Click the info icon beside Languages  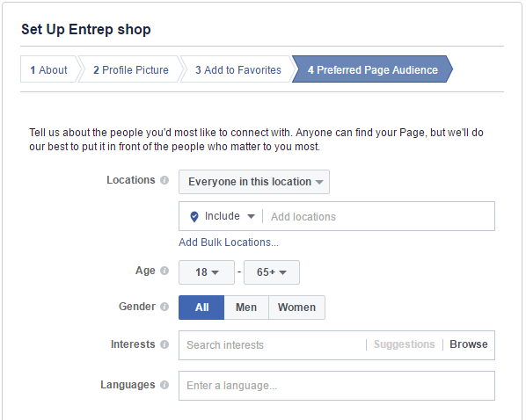coord(164,385)
